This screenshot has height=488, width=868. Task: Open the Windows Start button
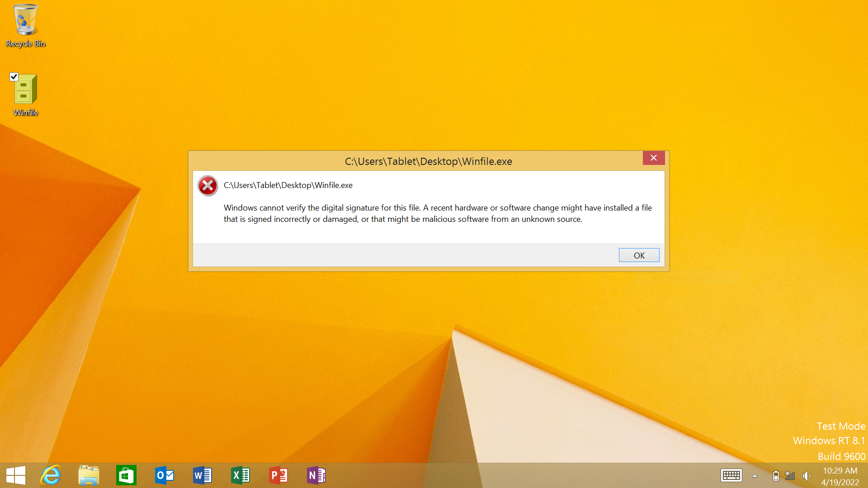16,475
